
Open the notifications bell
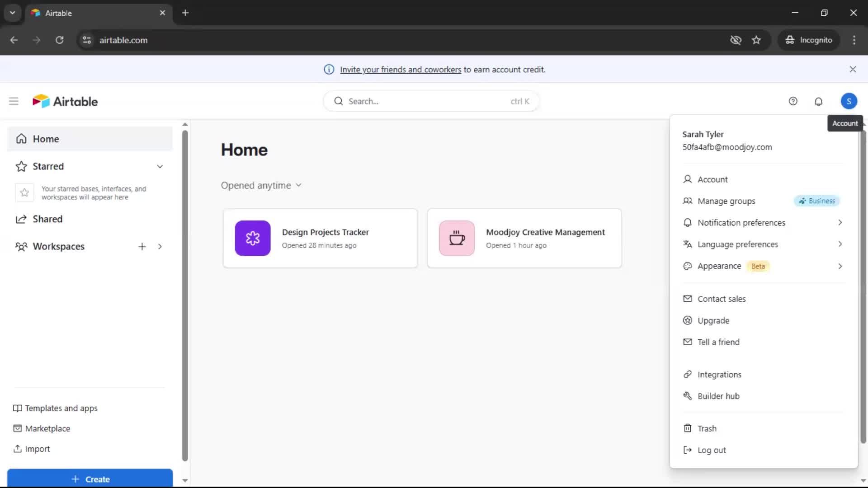click(x=818, y=101)
